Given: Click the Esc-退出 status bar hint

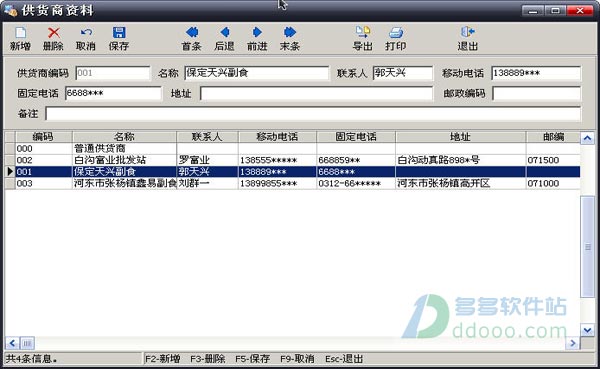Looking at the screenshot, I should pos(344,359).
